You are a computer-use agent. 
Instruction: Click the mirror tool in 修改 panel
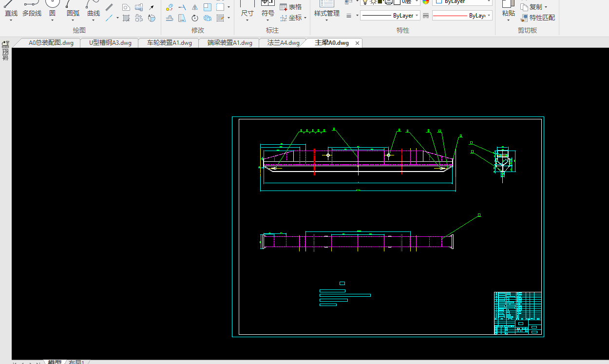click(195, 7)
